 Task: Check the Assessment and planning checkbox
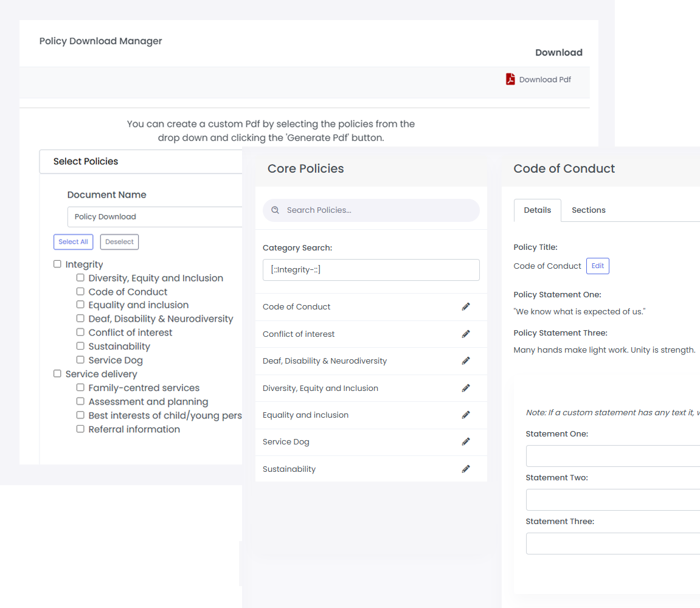click(x=80, y=401)
